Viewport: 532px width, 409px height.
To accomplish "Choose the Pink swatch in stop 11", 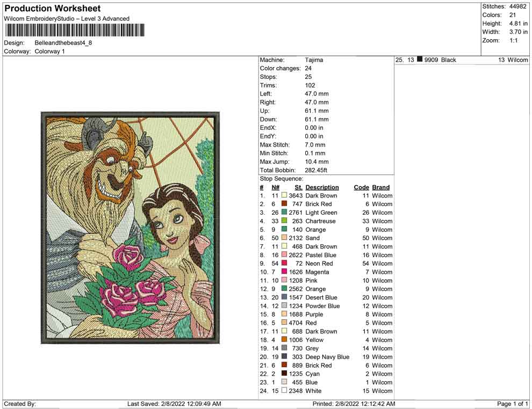I will 284,280.
